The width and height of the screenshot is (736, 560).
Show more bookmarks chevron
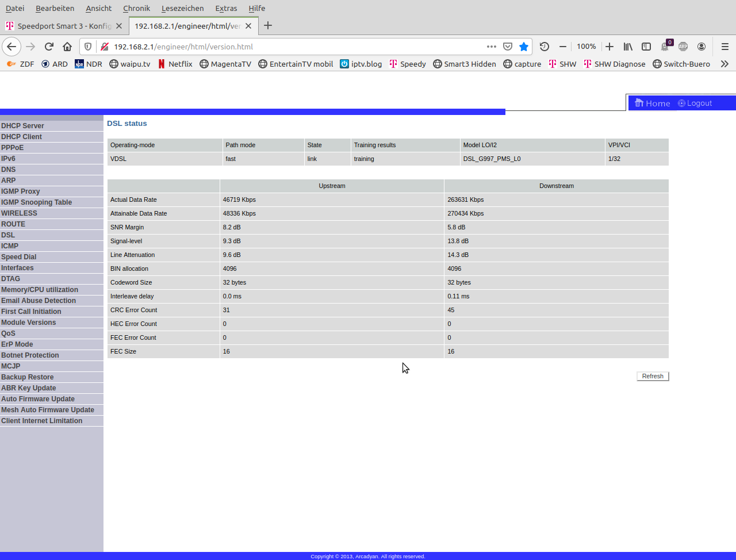724,64
